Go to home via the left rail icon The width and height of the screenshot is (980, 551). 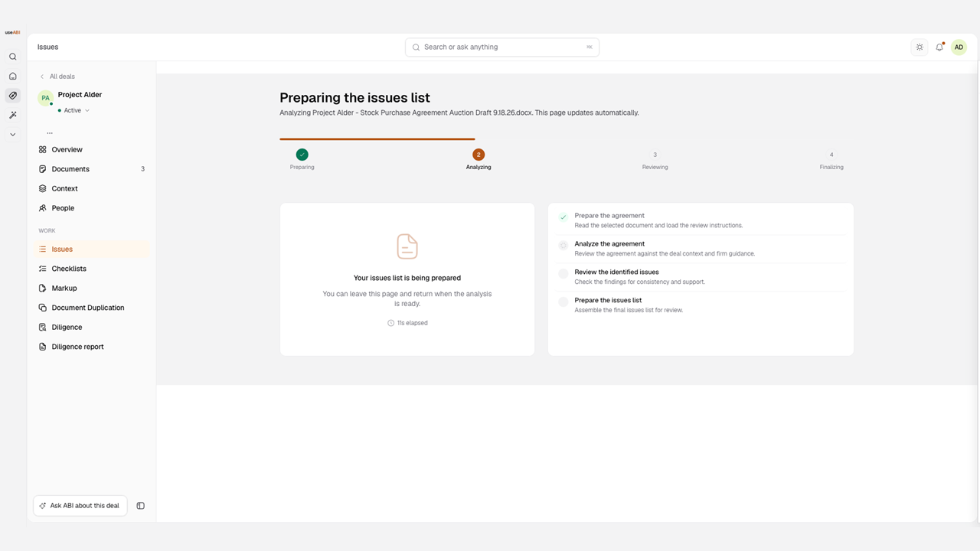(12, 77)
